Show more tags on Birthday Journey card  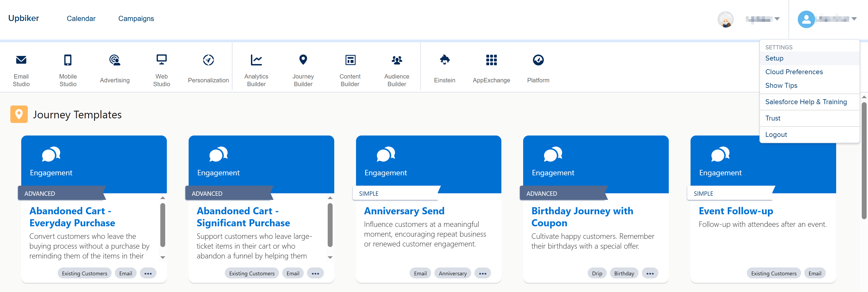(650, 273)
